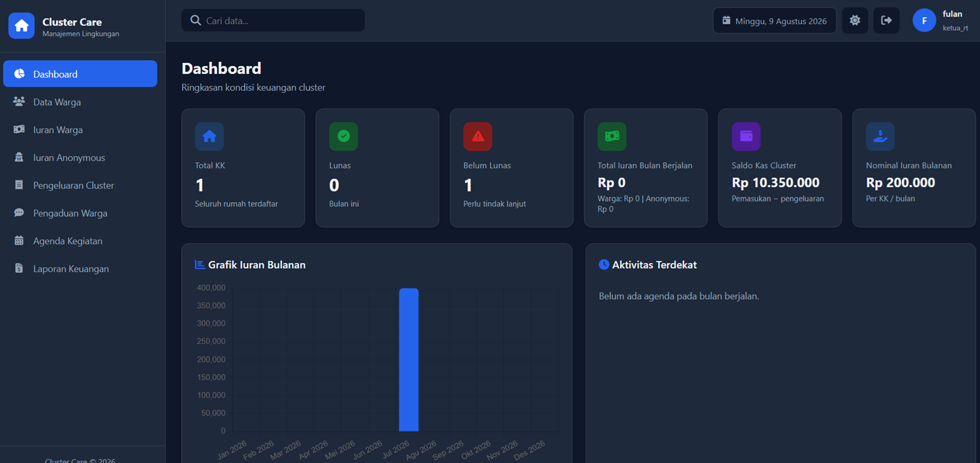Viewport: 980px width, 463px height.
Task: Log out using the exit arrow icon
Action: (x=886, y=20)
